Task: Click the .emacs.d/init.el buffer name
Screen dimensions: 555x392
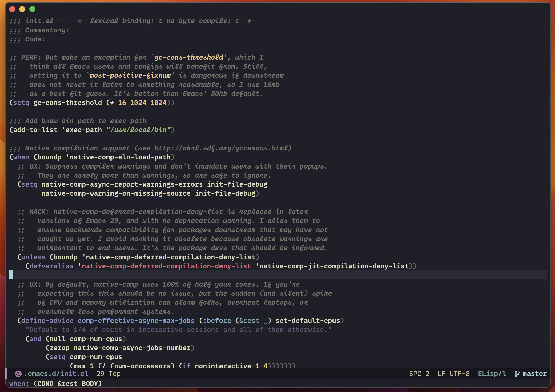Action: click(56, 374)
